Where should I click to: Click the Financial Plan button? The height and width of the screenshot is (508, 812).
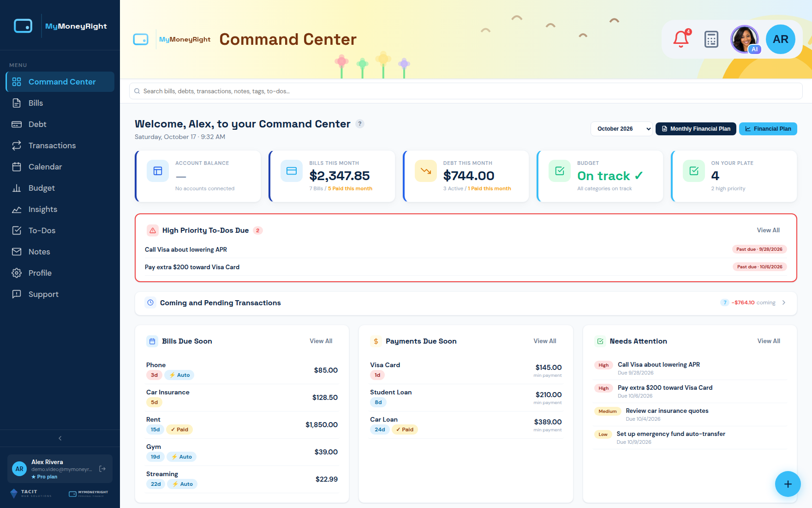(x=768, y=129)
